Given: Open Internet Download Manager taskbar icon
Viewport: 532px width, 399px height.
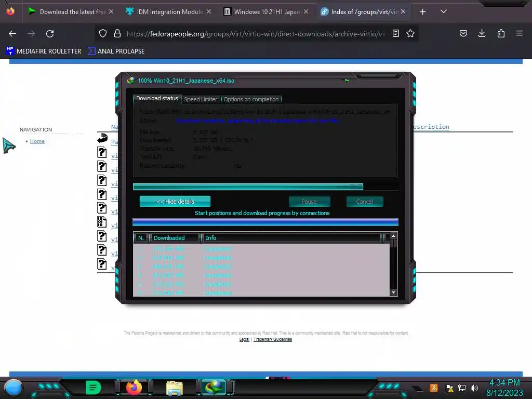Looking at the screenshot, I should [x=214, y=388].
